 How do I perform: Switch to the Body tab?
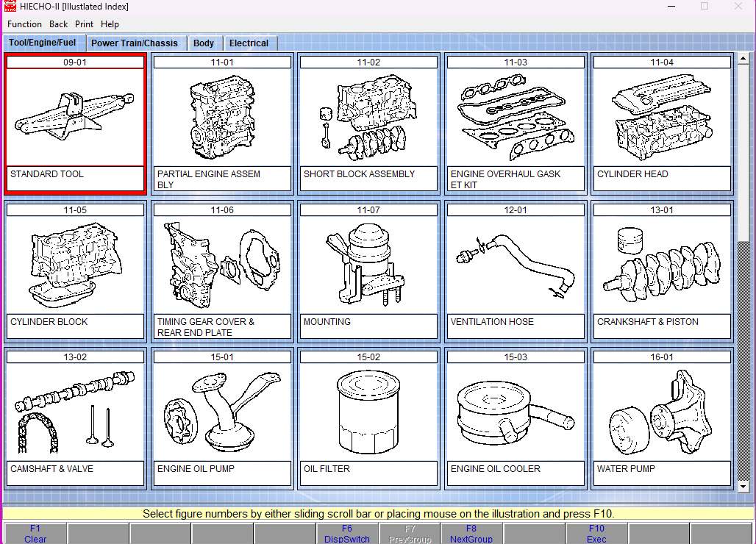pyautogui.click(x=204, y=43)
